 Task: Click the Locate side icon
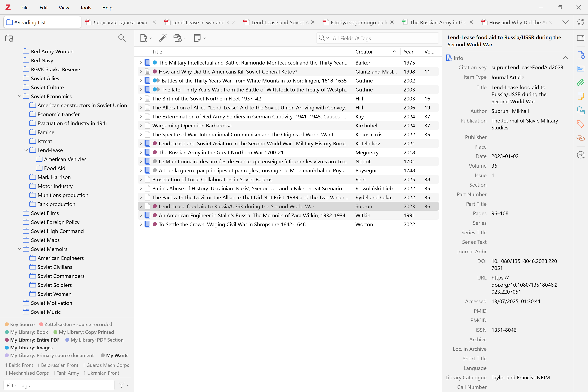580,155
